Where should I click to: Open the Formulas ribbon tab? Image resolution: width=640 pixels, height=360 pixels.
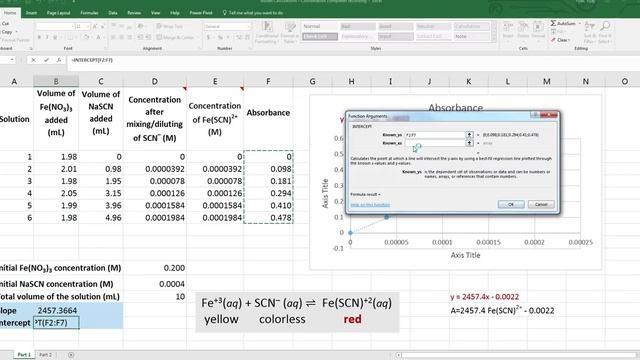(89, 13)
